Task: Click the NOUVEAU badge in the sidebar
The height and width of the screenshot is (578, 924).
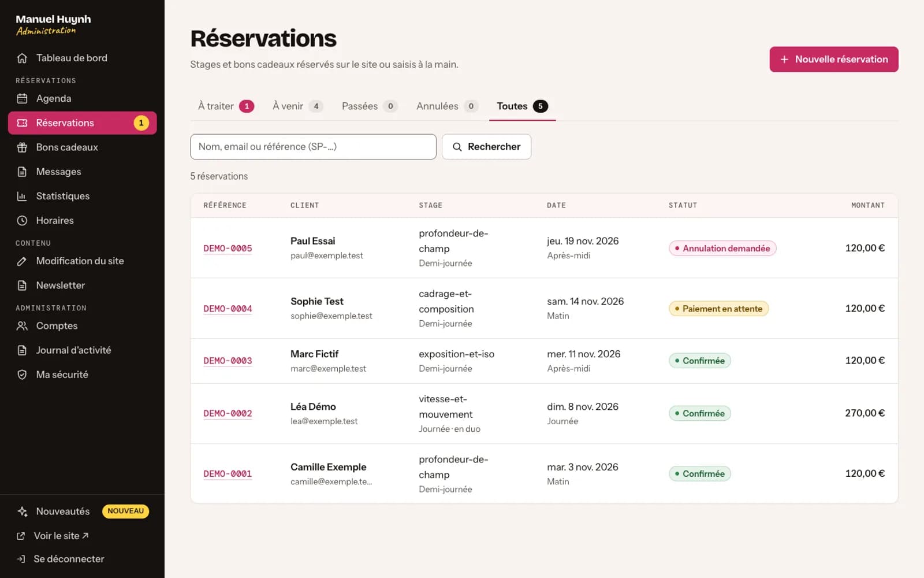Action: coord(125,511)
